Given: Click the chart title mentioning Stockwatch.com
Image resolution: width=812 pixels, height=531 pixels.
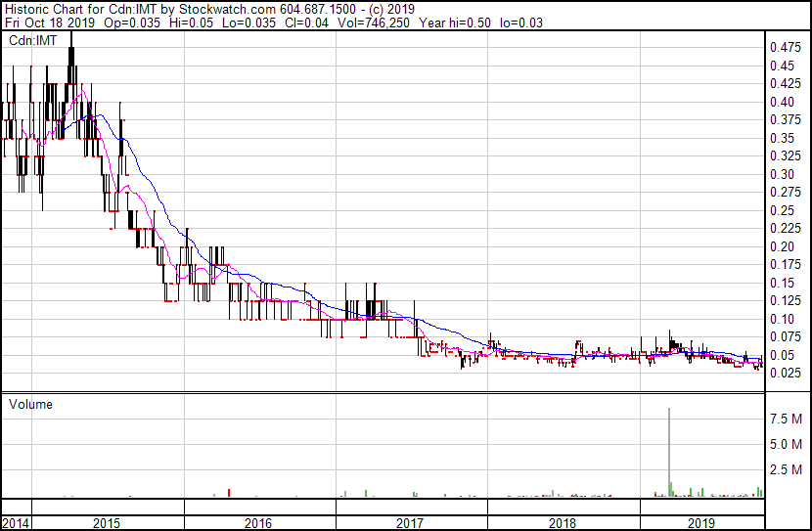Looking at the screenshot, I should point(209,9).
